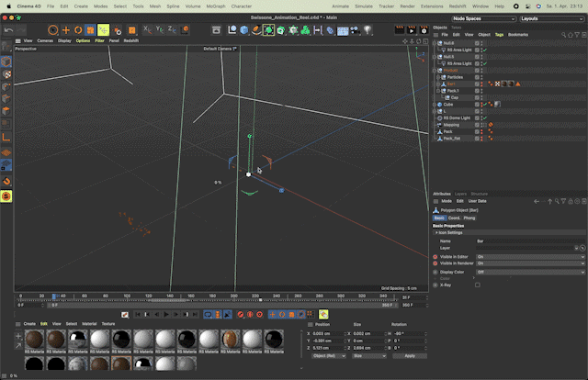Expand the Particles object tree node
The height and width of the screenshot is (380, 588).
click(437, 77)
